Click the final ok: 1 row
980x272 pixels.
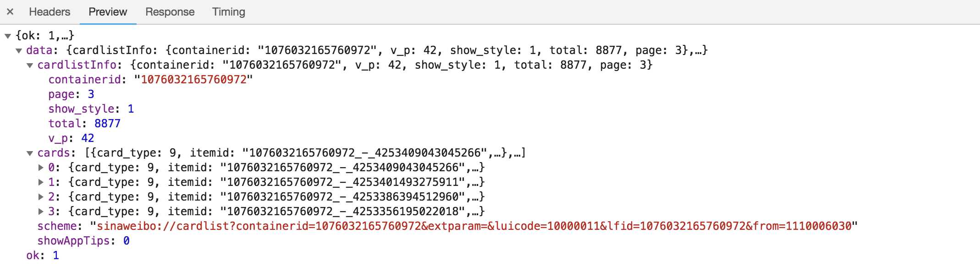click(43, 256)
